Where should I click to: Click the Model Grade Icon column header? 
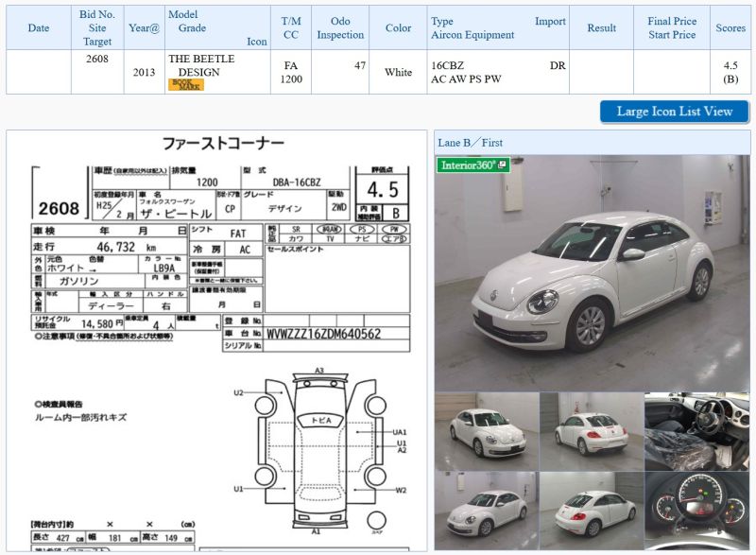pos(217,27)
